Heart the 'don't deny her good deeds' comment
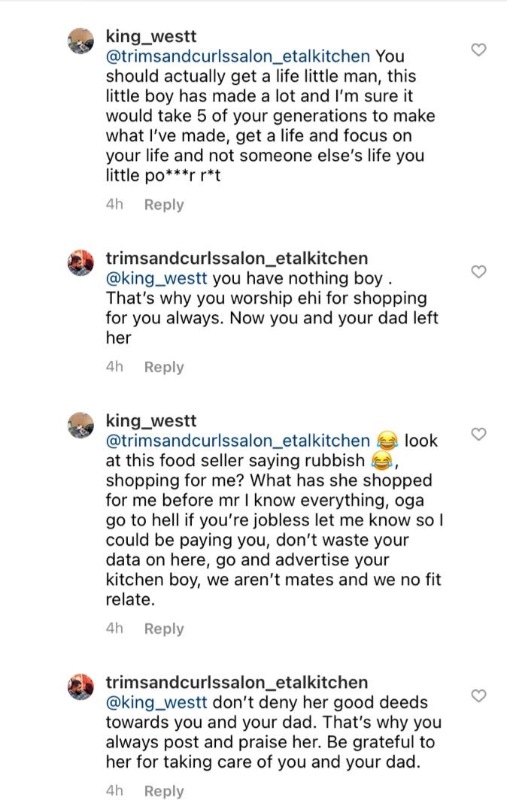 pyautogui.click(x=478, y=695)
